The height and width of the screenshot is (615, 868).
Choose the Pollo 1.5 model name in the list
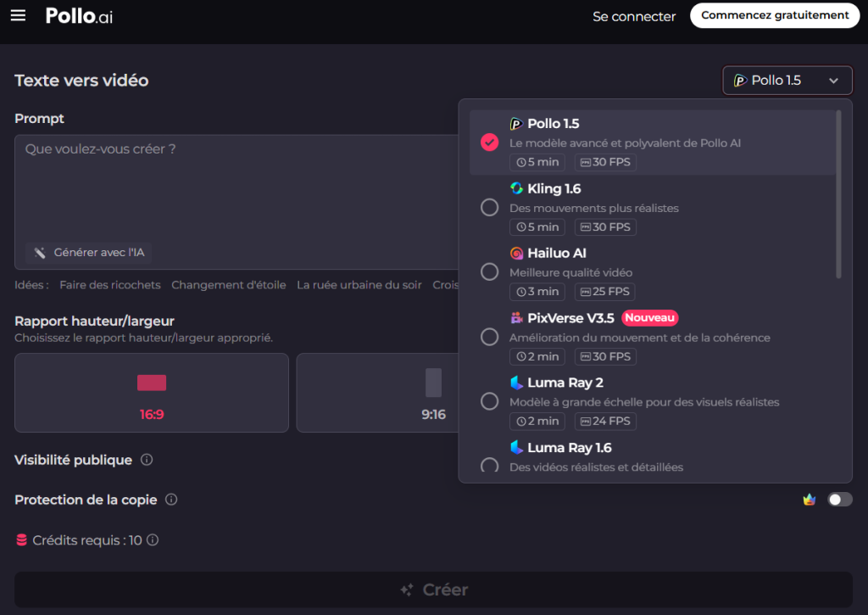point(553,124)
